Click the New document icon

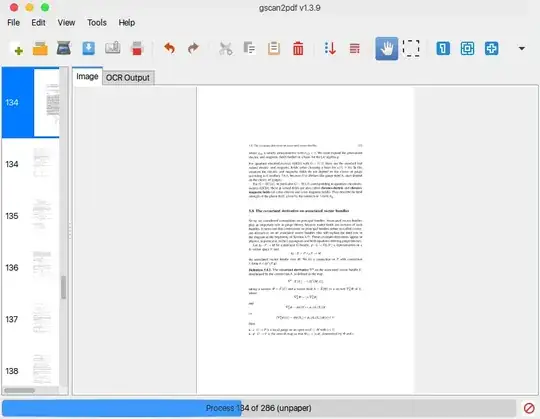click(16, 49)
